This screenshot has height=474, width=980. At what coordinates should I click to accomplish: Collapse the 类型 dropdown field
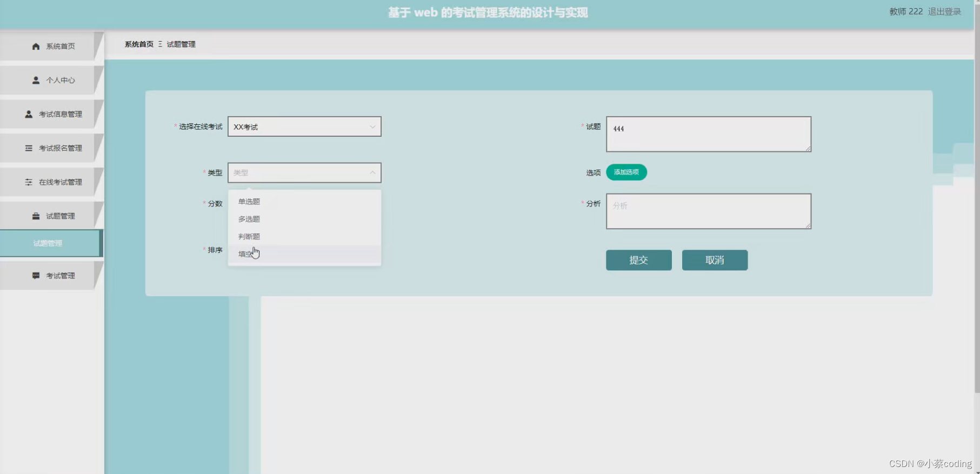pyautogui.click(x=304, y=172)
